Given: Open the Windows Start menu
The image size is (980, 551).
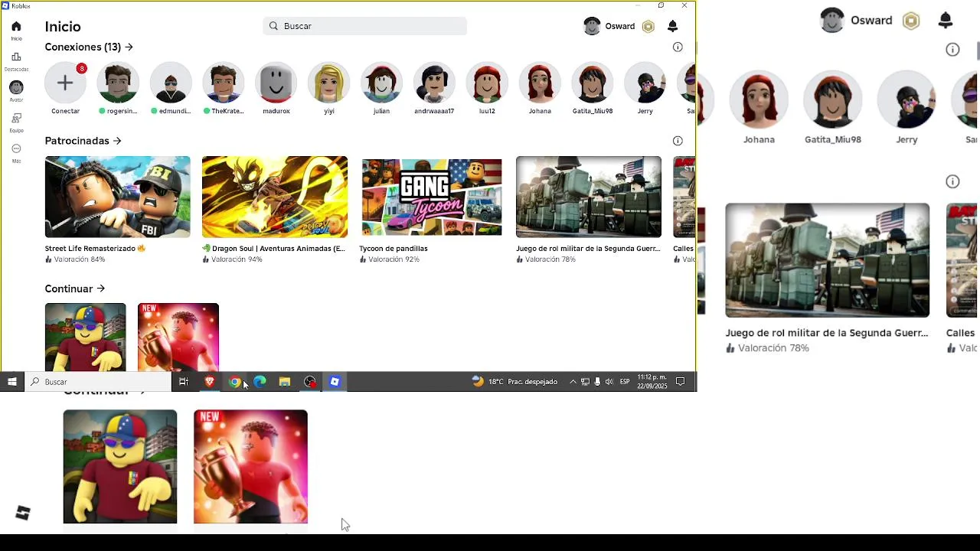Looking at the screenshot, I should point(12,381).
